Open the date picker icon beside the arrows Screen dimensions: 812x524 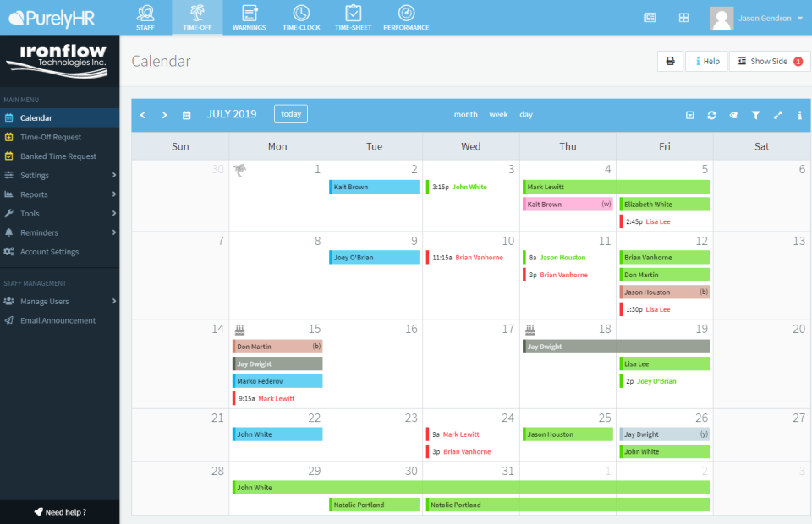186,114
